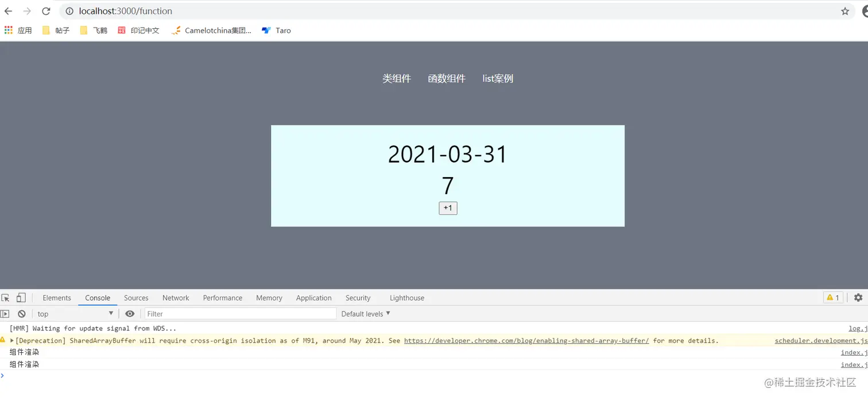Switch to the Network tab
The width and height of the screenshot is (868, 400).
click(176, 298)
